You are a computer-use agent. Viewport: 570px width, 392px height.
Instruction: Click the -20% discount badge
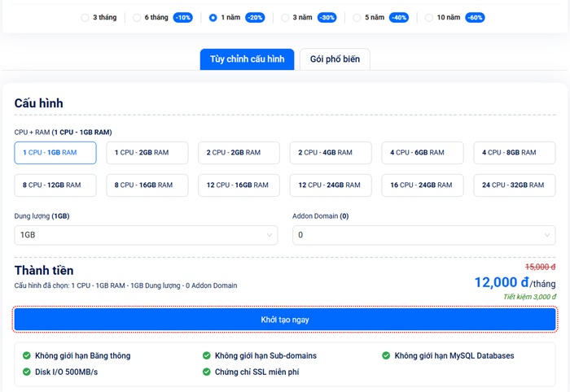(x=255, y=17)
